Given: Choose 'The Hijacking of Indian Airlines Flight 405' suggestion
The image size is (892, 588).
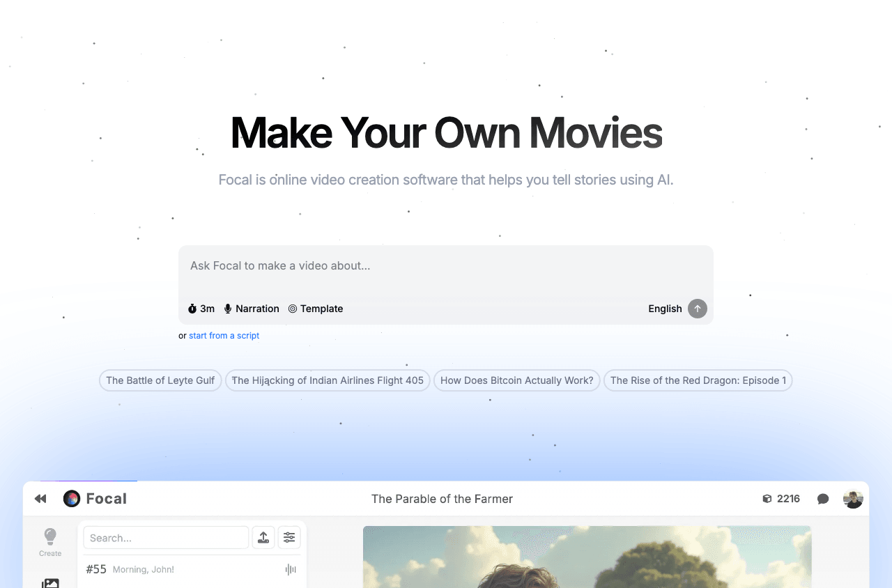Looking at the screenshot, I should coord(328,380).
